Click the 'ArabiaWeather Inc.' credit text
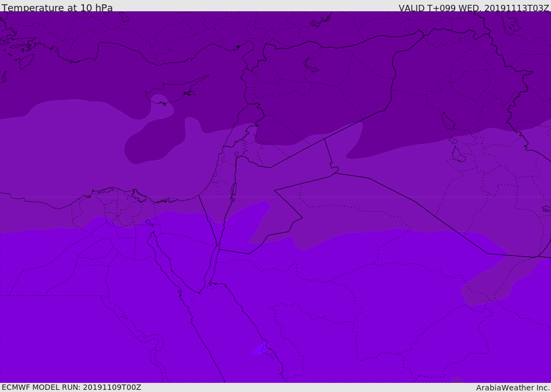The width and height of the screenshot is (551, 392). coord(512,388)
